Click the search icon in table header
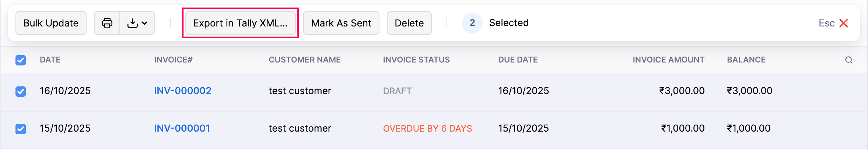This screenshot has height=150, width=868. (x=848, y=60)
